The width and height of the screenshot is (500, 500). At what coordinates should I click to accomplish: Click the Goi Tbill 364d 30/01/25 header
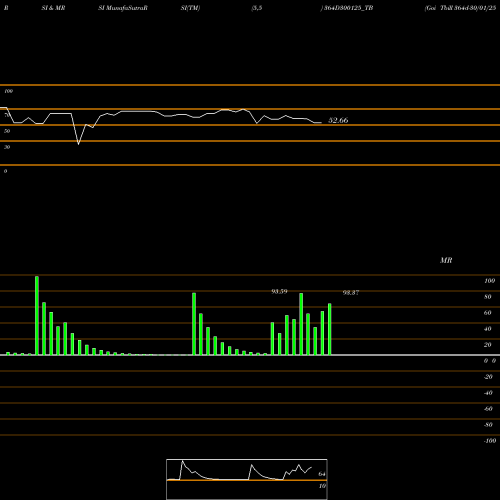coord(460,8)
